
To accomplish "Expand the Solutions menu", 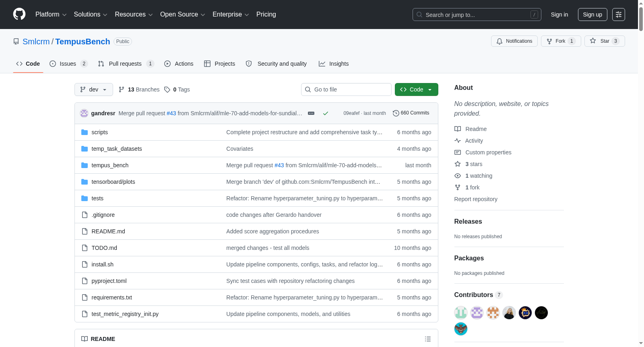I will (91, 15).
